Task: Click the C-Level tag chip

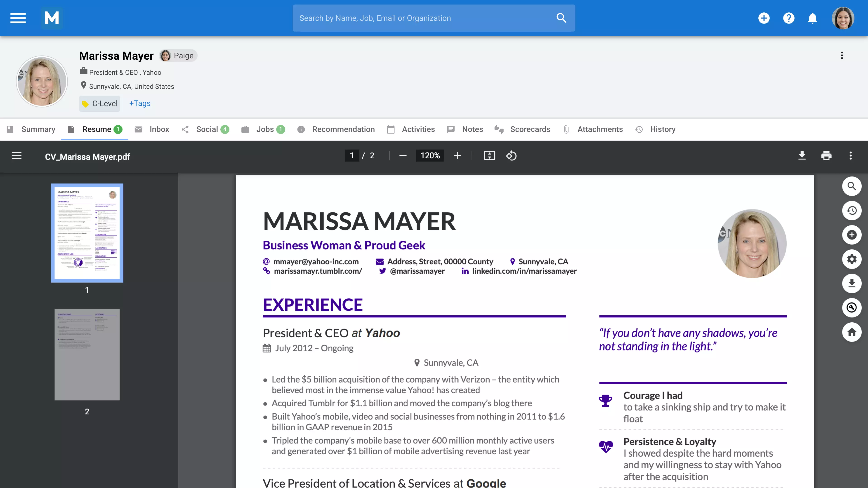Action: pyautogui.click(x=100, y=104)
